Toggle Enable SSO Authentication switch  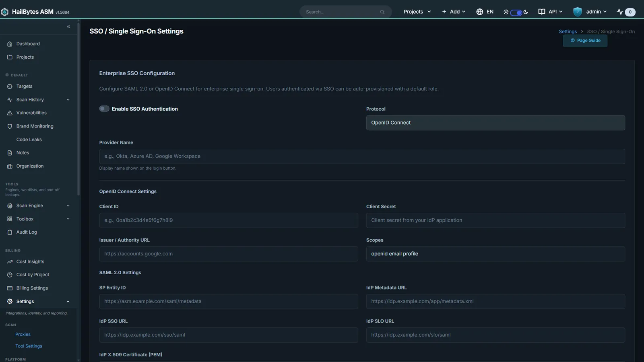coord(104,109)
